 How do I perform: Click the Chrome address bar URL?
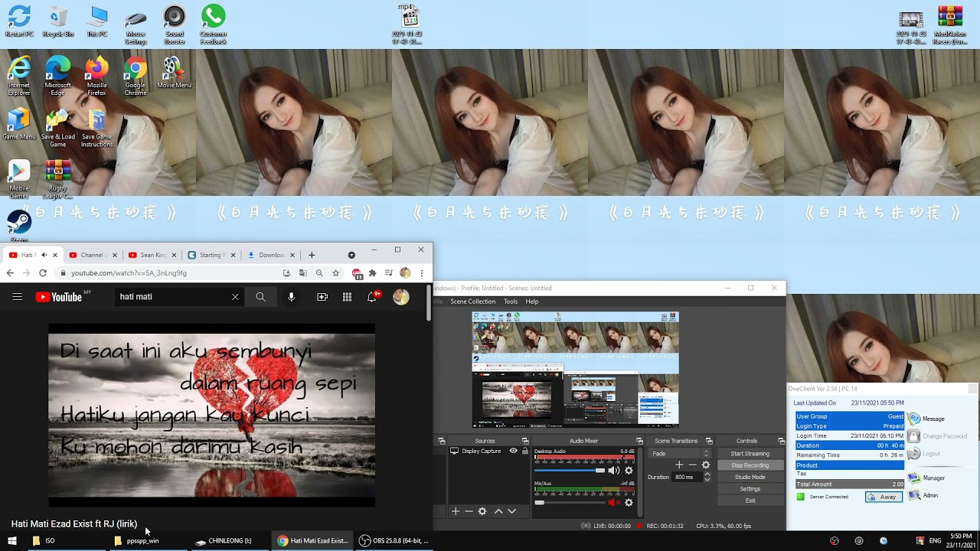tap(129, 273)
